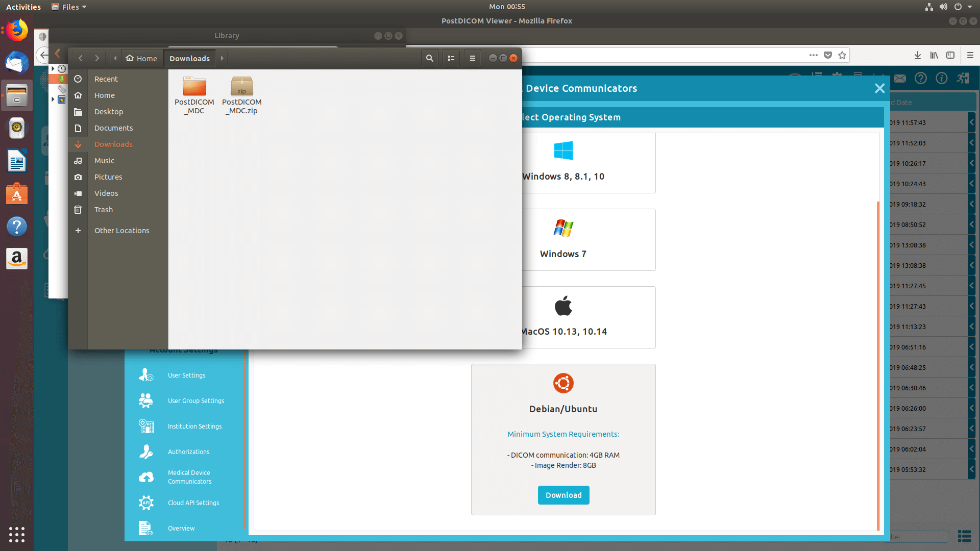Screen dimensions: 980x551
Task: Click the Authorizations settings icon
Action: click(146, 452)
